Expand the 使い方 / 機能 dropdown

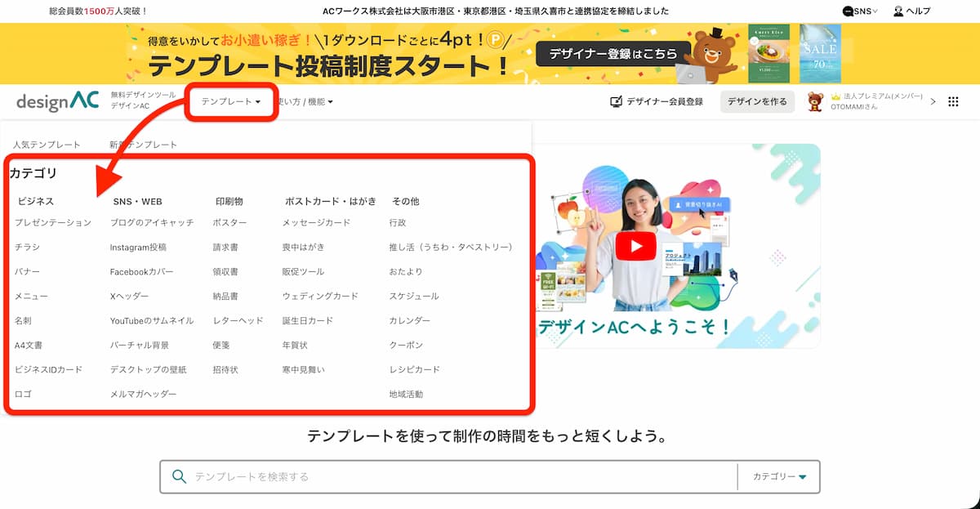pyautogui.click(x=306, y=102)
